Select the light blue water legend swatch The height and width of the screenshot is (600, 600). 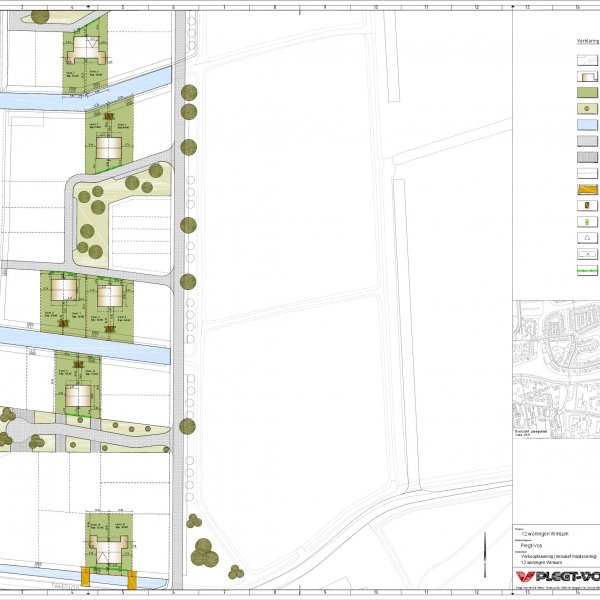coord(587,125)
